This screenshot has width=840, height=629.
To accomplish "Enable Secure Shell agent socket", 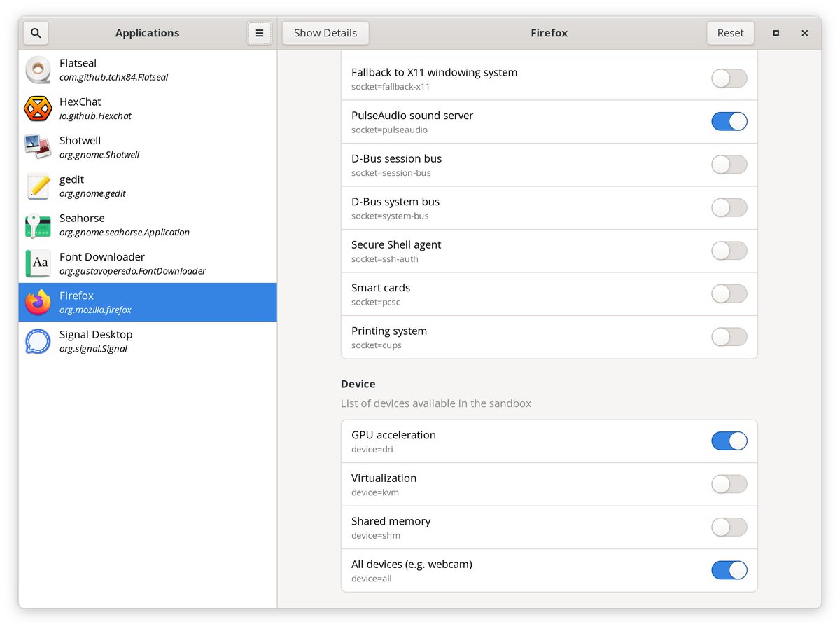I will pyautogui.click(x=729, y=251).
